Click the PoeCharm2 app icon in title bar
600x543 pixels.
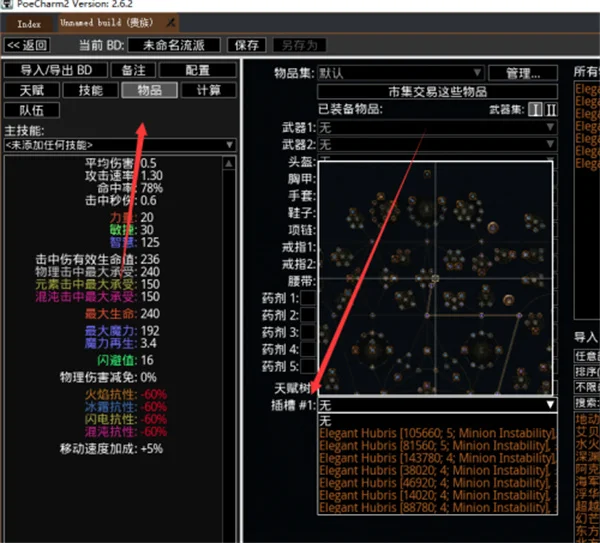click(x=7, y=5)
